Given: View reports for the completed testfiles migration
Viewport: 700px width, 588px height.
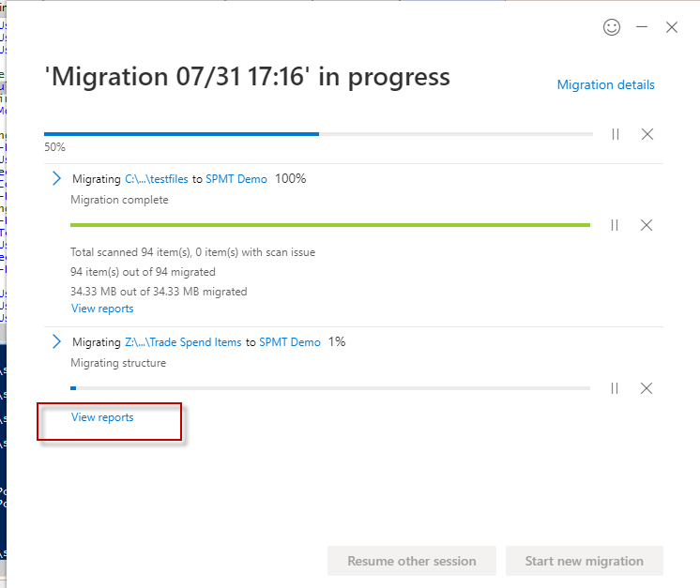Looking at the screenshot, I should [102, 309].
